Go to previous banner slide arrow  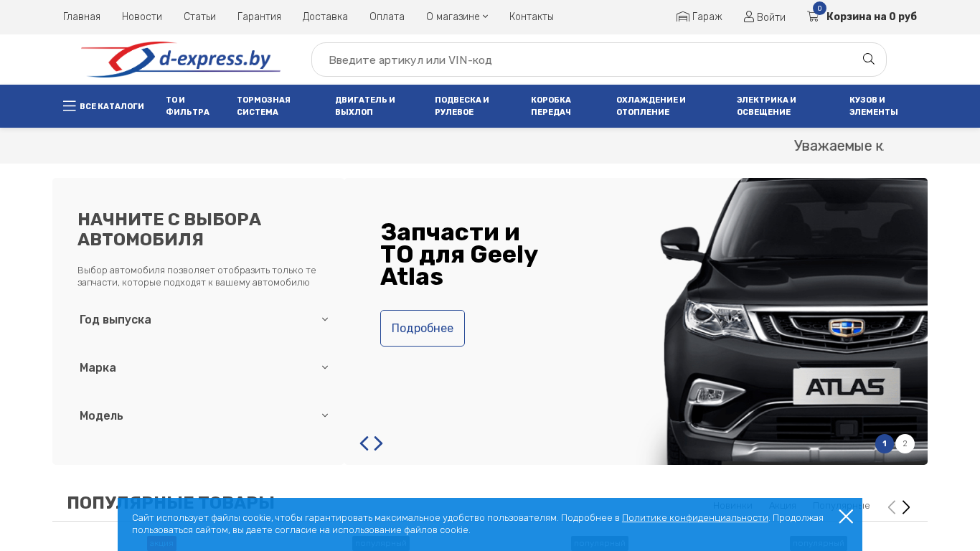click(x=364, y=443)
